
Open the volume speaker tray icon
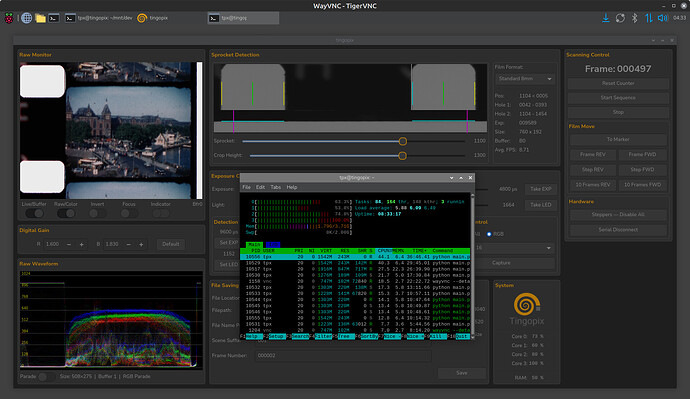point(663,18)
